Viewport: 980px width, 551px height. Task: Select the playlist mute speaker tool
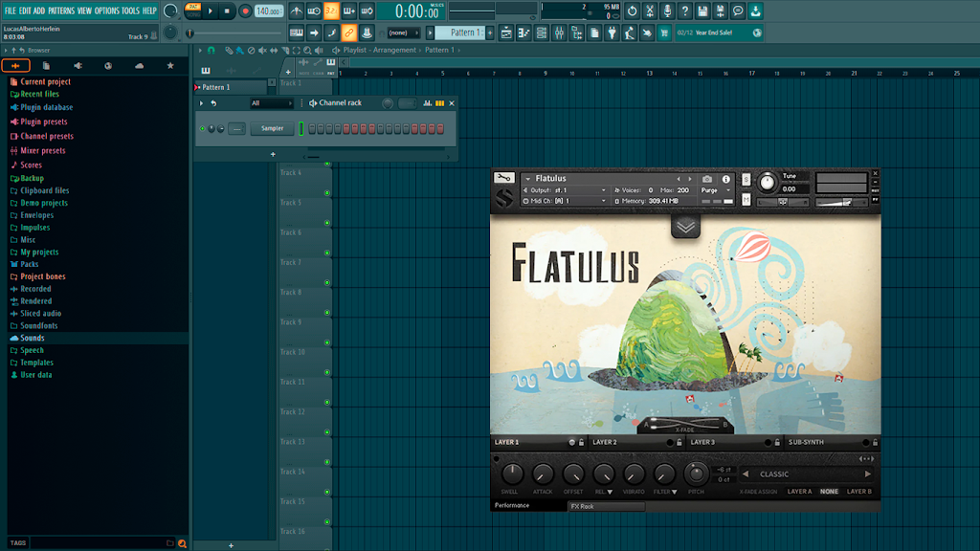pos(262,50)
